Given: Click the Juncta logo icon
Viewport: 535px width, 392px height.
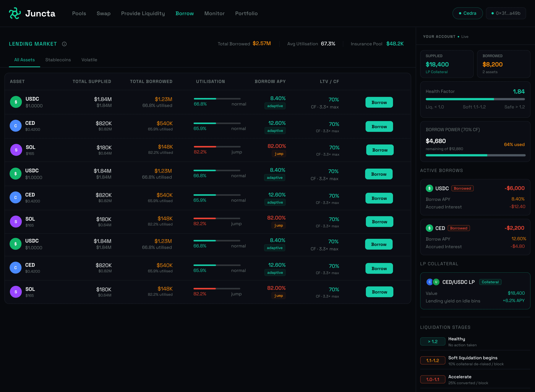Looking at the screenshot, I should [x=15, y=13].
